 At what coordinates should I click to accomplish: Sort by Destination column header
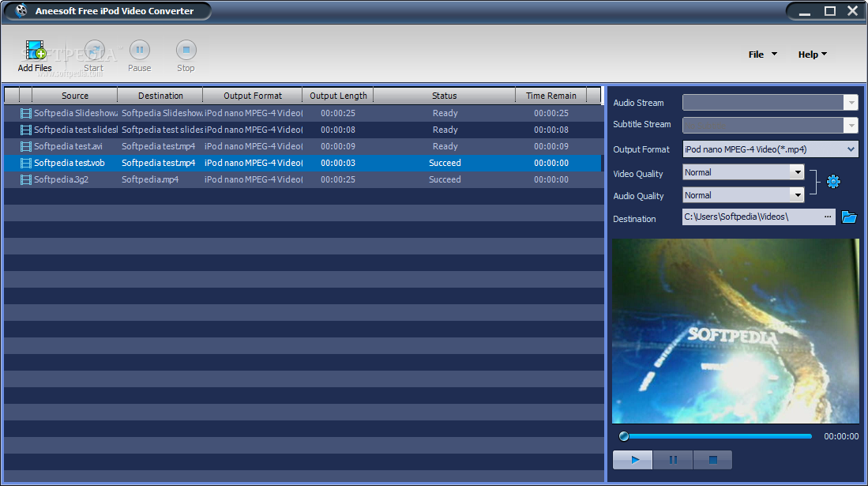(x=160, y=96)
